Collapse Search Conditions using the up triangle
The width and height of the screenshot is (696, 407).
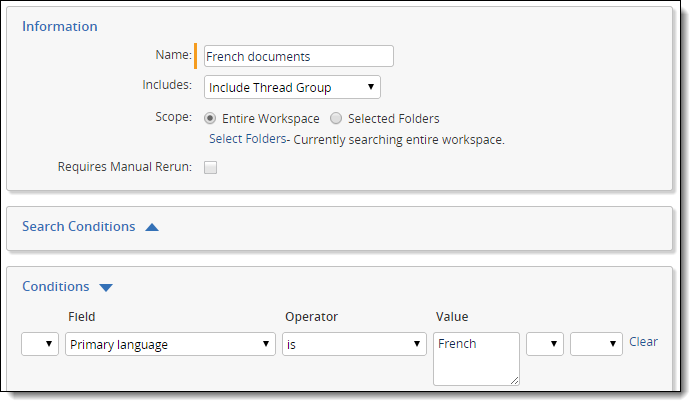point(152,227)
